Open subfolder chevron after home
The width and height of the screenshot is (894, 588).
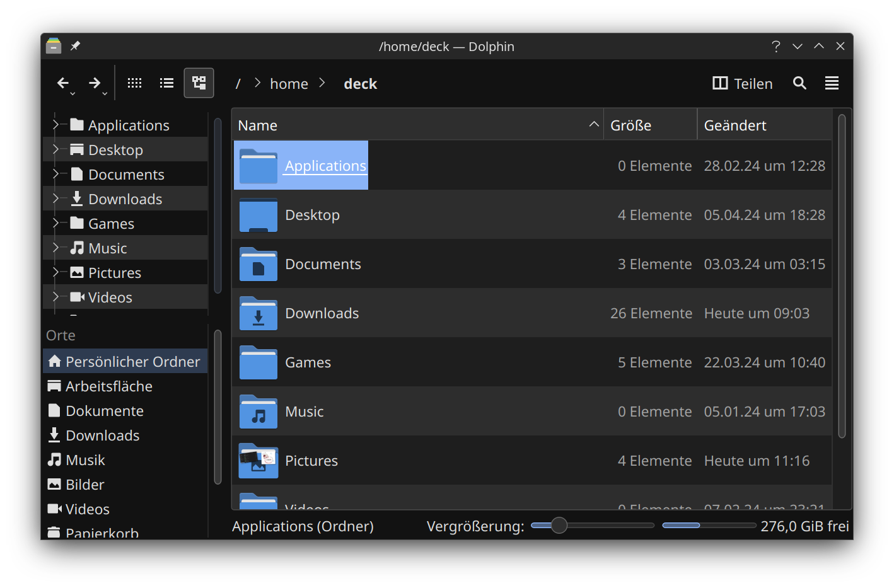point(322,83)
